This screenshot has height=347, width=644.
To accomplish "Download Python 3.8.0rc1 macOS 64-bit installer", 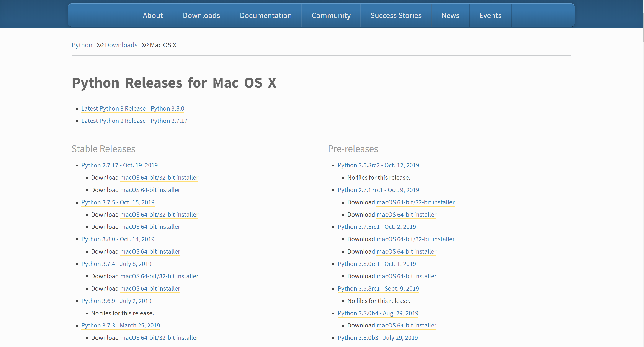I will pyautogui.click(x=406, y=276).
